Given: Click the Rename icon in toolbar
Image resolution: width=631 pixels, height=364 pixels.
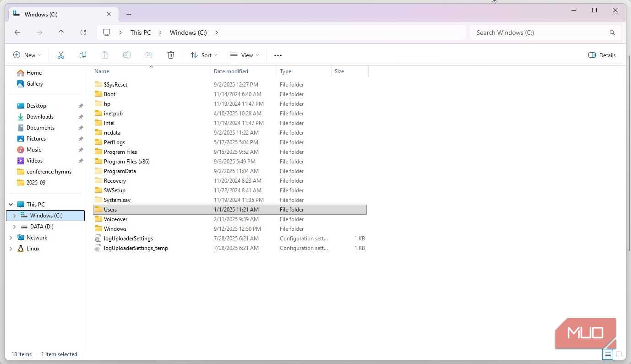Looking at the screenshot, I should [127, 55].
